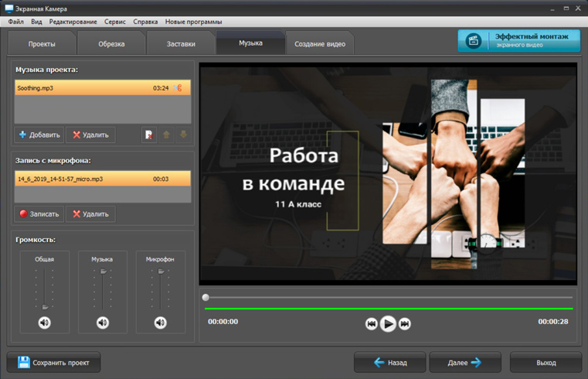Click the Сохранить проект button
588x379 pixels.
53,362
